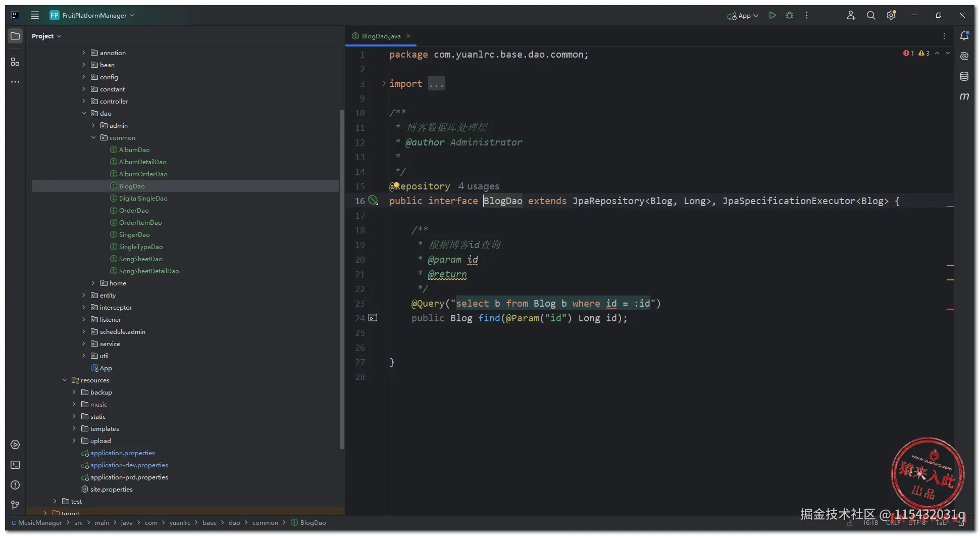Open the main hamburger menu

[35, 15]
